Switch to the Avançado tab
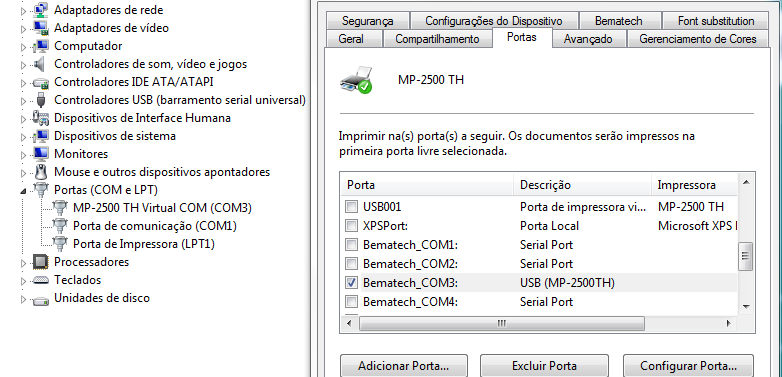 coord(588,39)
